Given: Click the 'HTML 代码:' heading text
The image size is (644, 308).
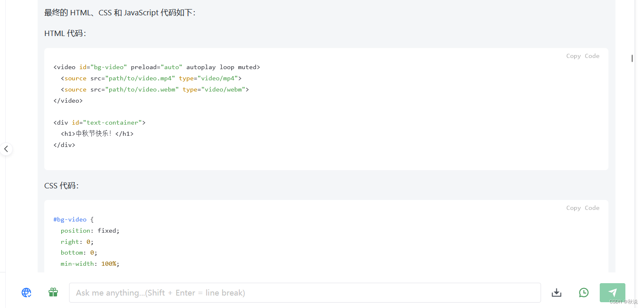Looking at the screenshot, I should tap(65, 34).
